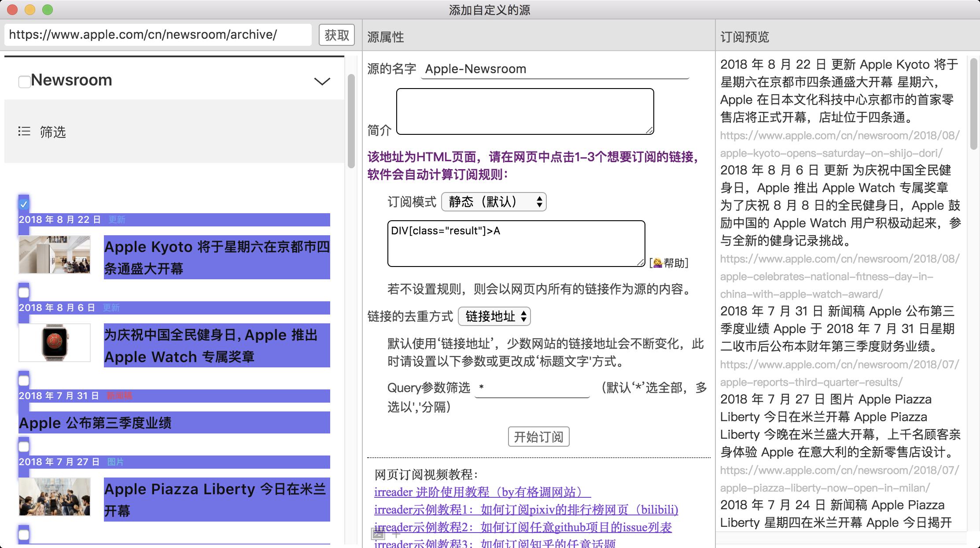
Task: Click the Apple Kyoto store thumbnail
Action: pyautogui.click(x=55, y=255)
